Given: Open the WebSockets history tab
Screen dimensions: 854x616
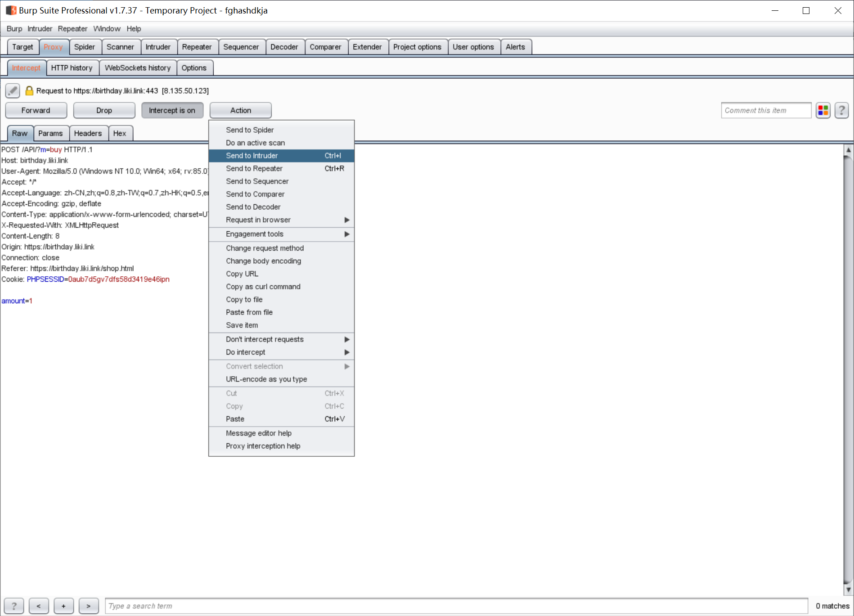Looking at the screenshot, I should pos(138,68).
